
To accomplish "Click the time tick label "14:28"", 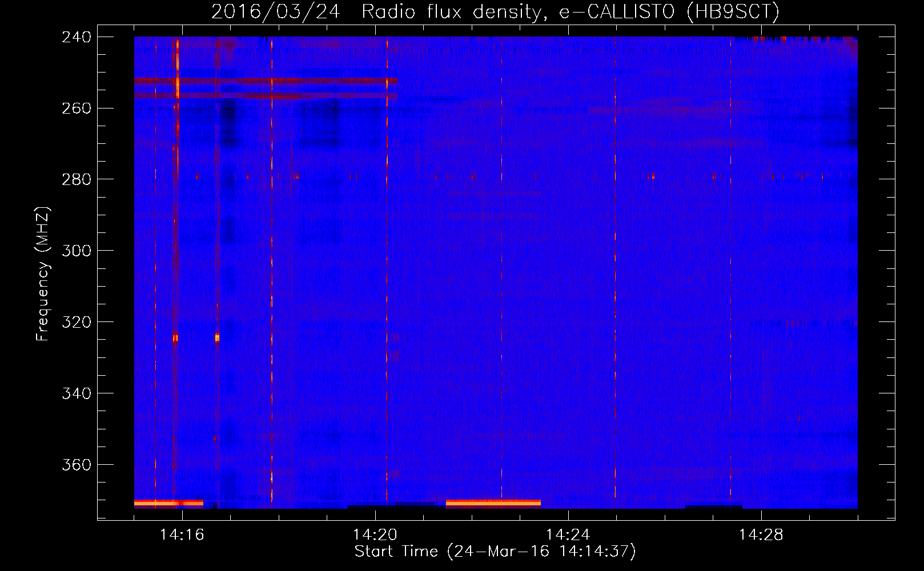I will click(x=761, y=535).
